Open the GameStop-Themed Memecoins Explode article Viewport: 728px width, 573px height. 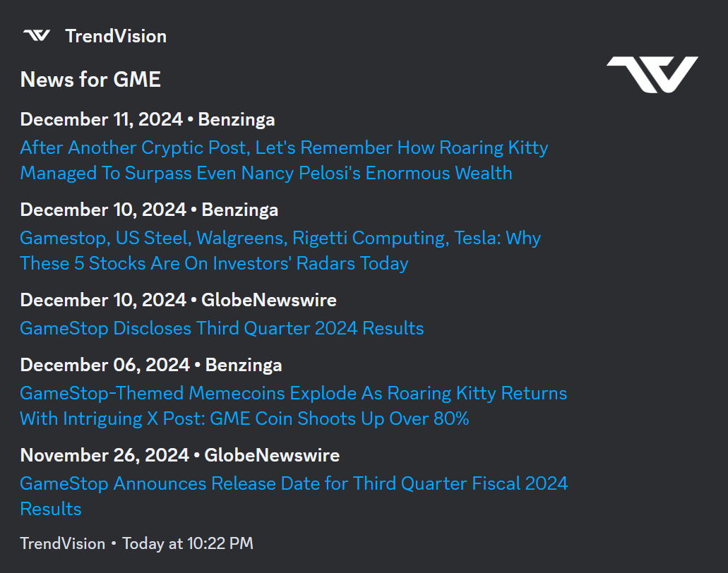(293, 406)
